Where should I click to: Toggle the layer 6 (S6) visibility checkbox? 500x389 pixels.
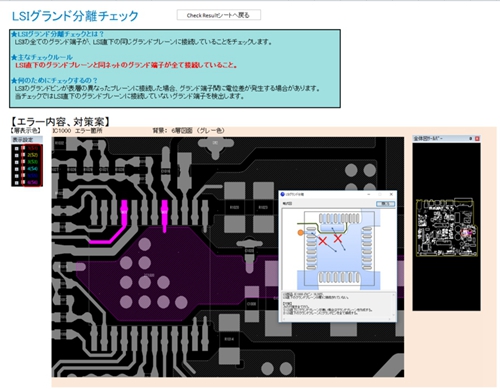point(17,183)
